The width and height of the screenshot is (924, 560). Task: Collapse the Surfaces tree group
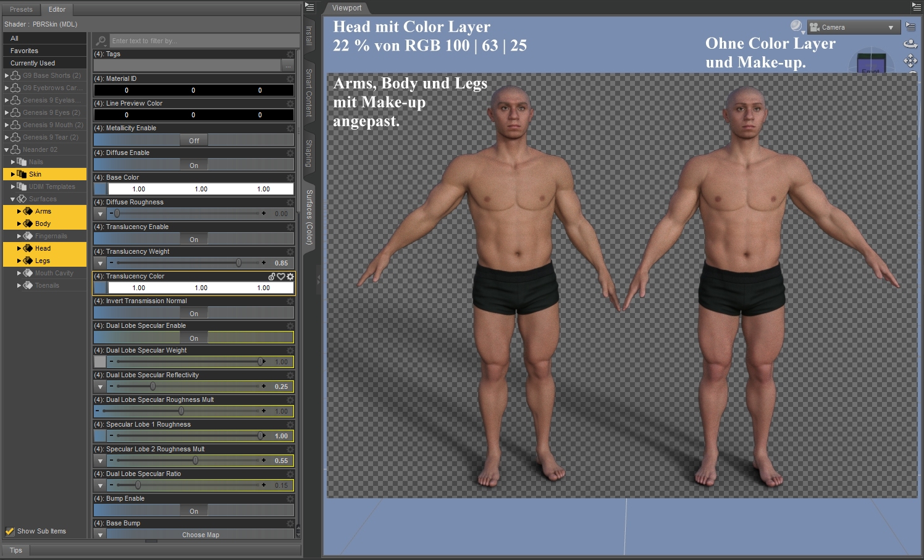pos(13,199)
